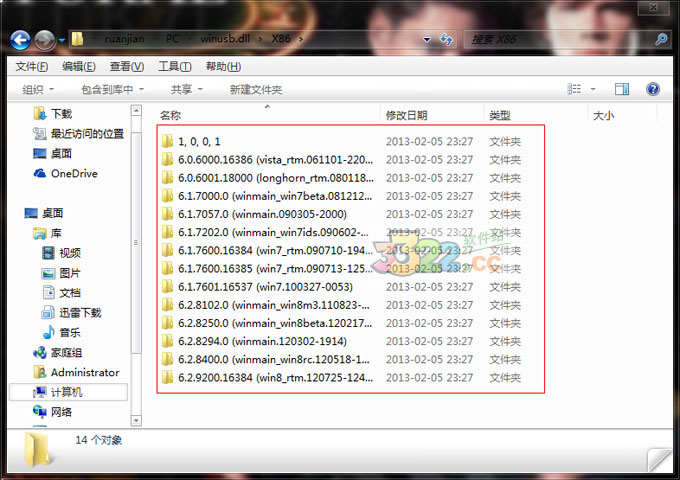Open the 文件(F) menu
This screenshot has height=480, width=680.
32,66
